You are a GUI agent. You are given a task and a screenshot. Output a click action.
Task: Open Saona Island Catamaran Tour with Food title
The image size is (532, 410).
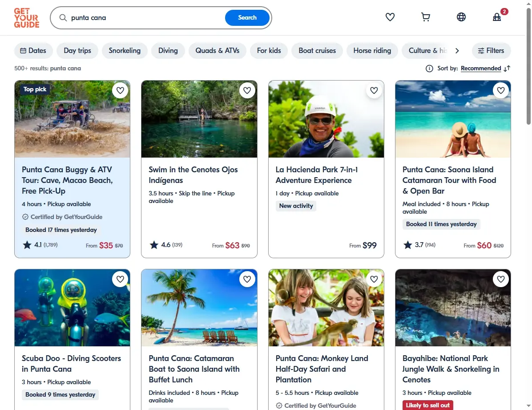(x=449, y=180)
